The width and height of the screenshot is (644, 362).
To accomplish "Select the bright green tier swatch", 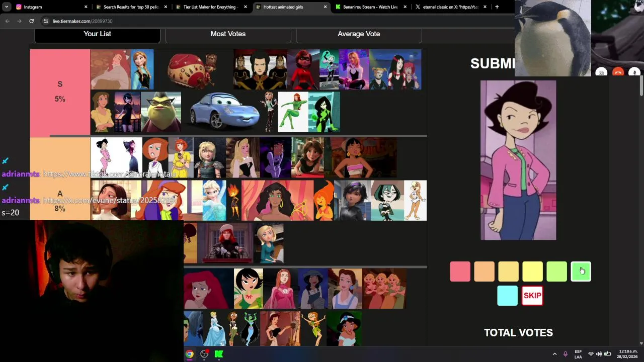I will pos(581,271).
